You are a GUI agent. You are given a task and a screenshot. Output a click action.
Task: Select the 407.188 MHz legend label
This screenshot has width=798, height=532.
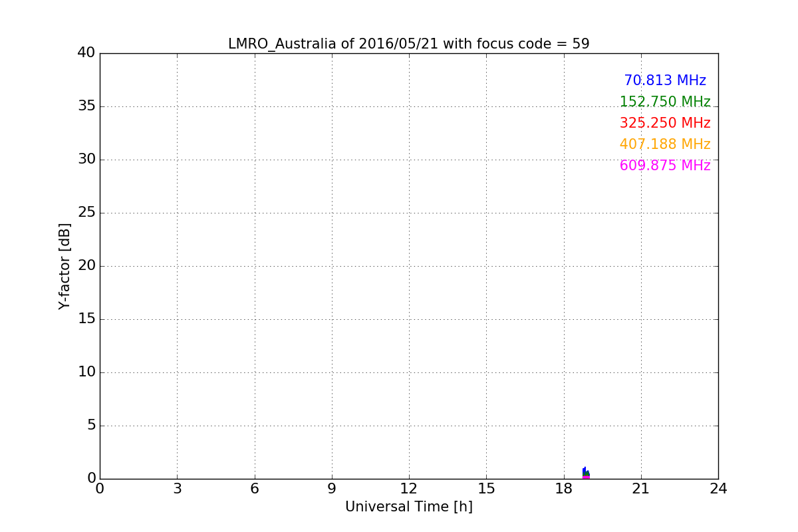coord(665,144)
